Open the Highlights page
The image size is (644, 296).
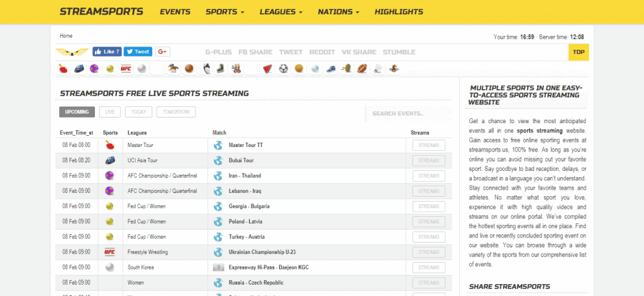399,12
